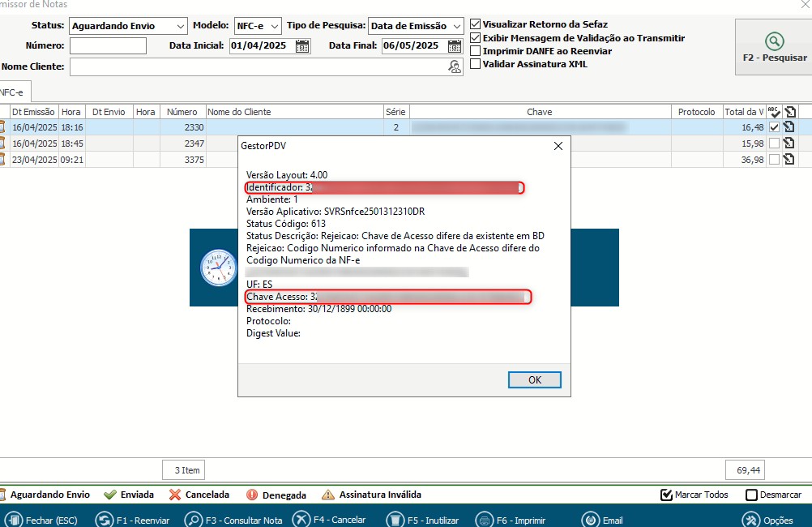
Task: Click the F1 - Reenviar resend icon
Action: pyautogui.click(x=104, y=520)
